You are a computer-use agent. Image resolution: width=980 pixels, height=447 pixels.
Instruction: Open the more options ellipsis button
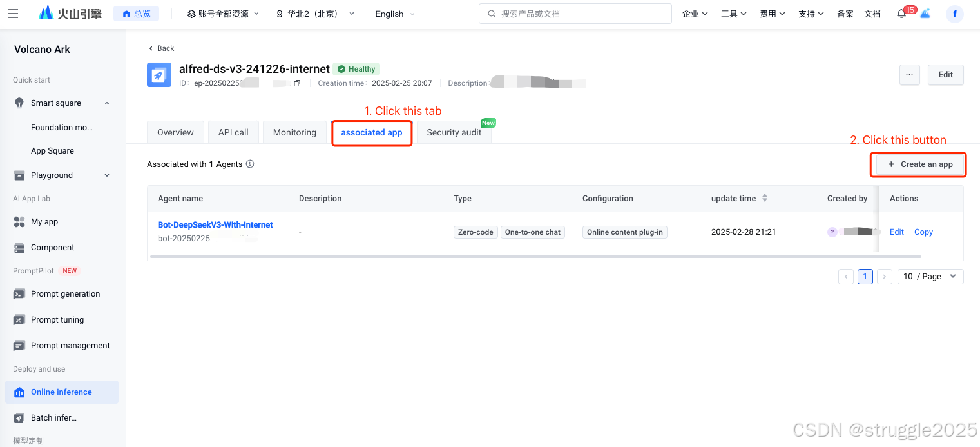pyautogui.click(x=909, y=75)
